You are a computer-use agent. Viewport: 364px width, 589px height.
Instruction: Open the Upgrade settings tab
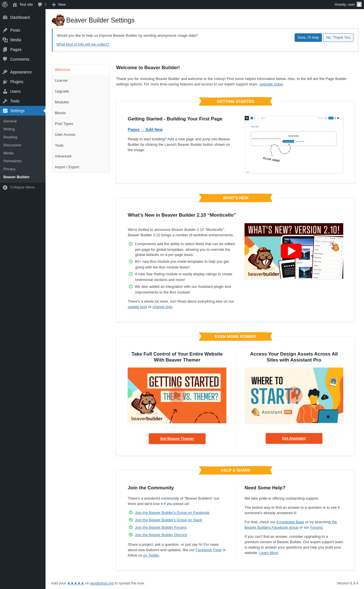81,91
